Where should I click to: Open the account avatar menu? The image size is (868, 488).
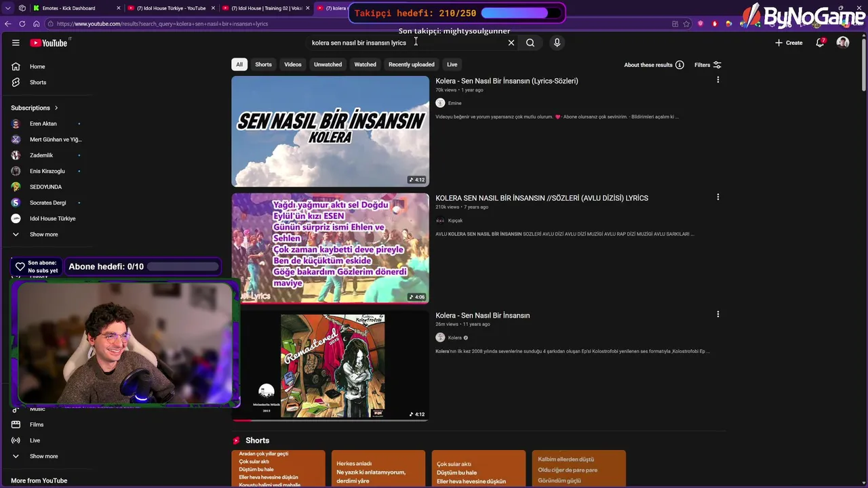click(x=843, y=43)
